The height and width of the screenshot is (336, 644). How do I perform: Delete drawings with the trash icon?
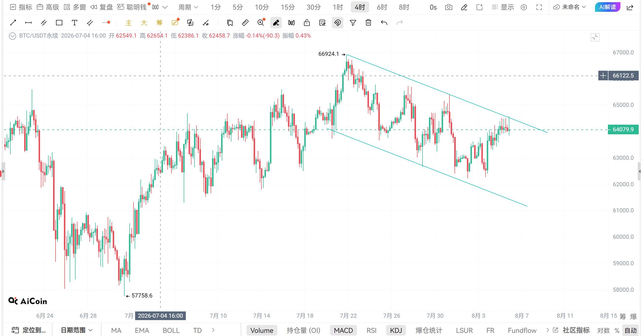[x=368, y=23]
